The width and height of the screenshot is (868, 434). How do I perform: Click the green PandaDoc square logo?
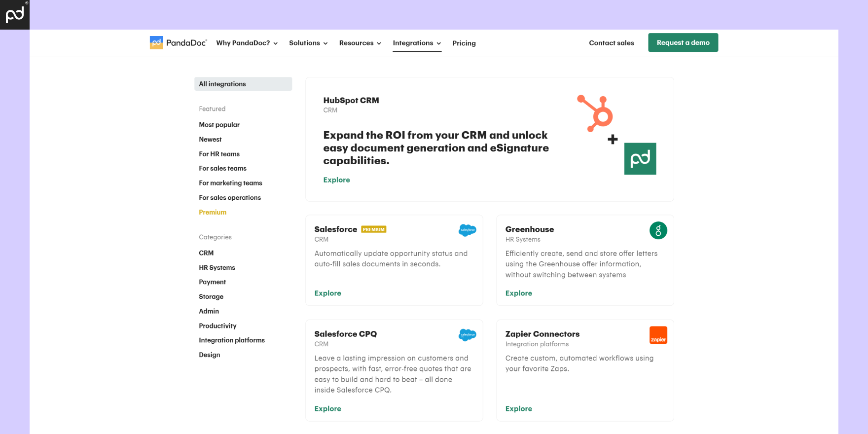[640, 159]
